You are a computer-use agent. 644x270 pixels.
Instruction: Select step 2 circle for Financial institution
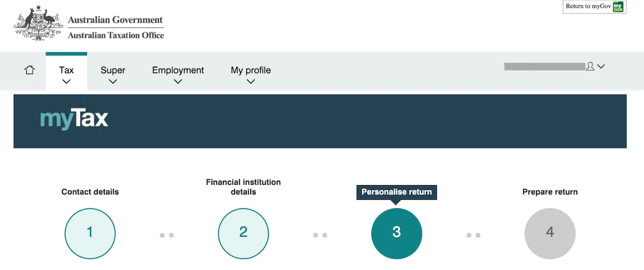click(243, 233)
